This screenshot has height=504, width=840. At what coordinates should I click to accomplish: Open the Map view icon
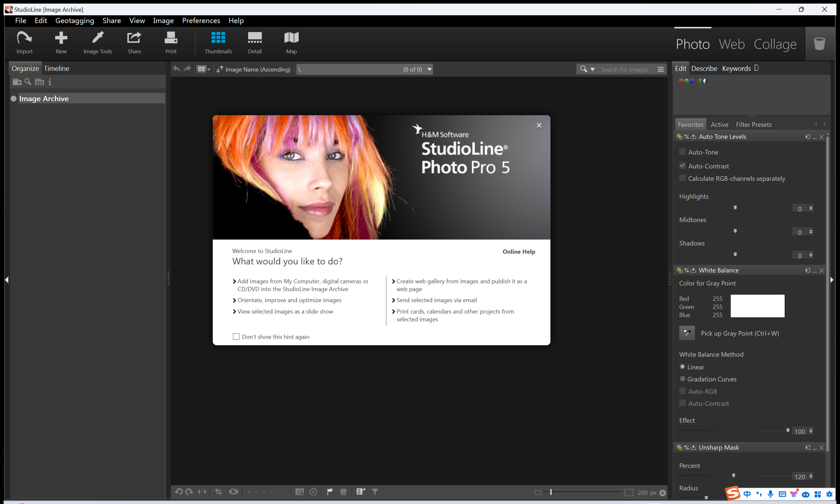pos(291,42)
